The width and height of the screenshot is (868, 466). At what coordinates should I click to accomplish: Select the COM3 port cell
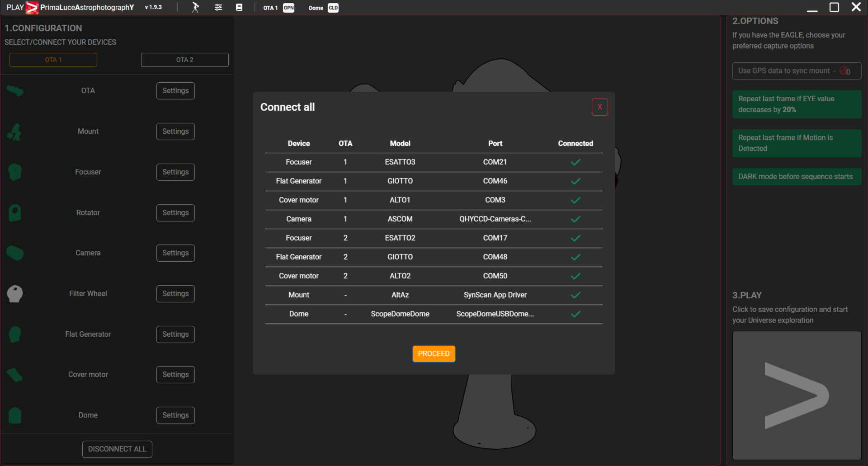point(495,200)
